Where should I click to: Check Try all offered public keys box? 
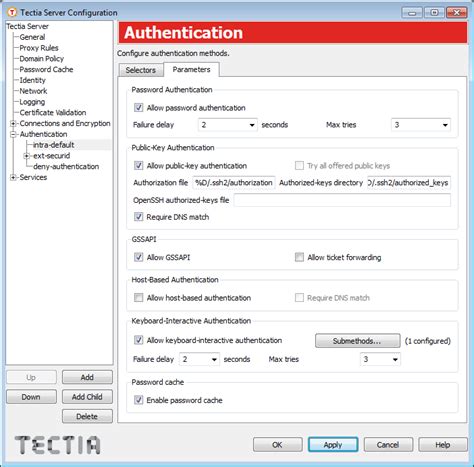[x=299, y=166]
